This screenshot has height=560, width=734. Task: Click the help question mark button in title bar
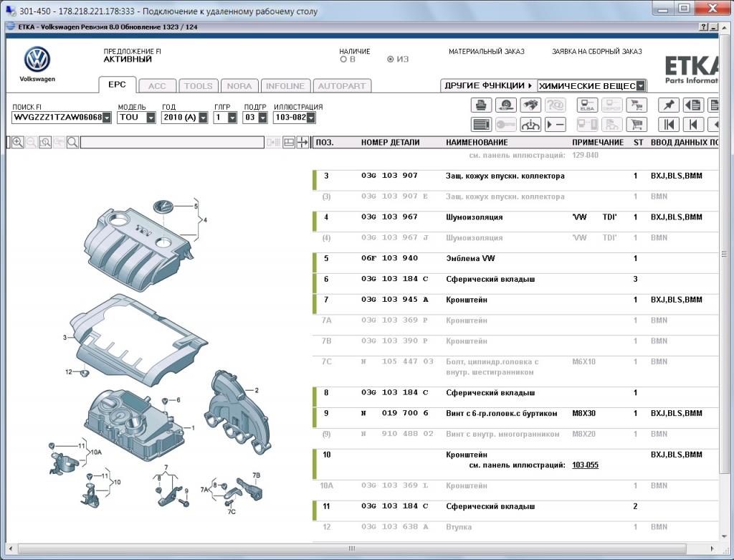[x=704, y=27]
